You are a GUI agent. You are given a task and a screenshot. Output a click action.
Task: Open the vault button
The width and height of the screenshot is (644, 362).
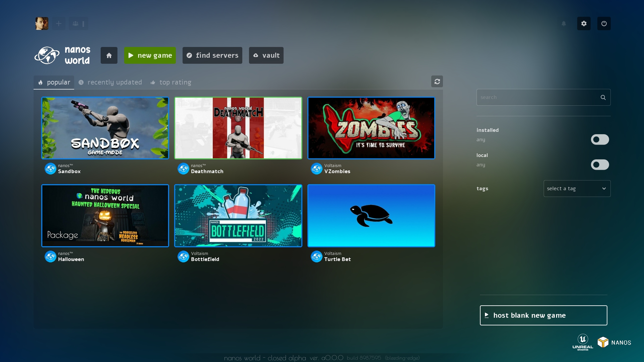[x=266, y=55]
